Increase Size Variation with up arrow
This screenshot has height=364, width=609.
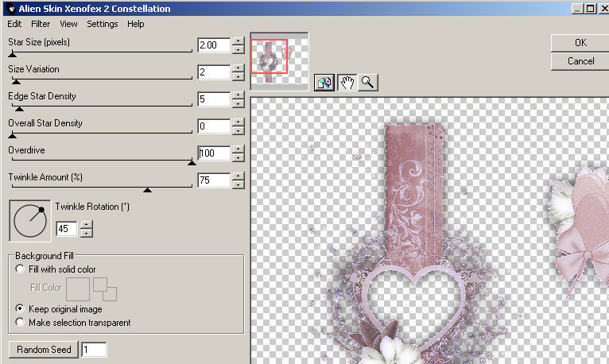point(238,68)
